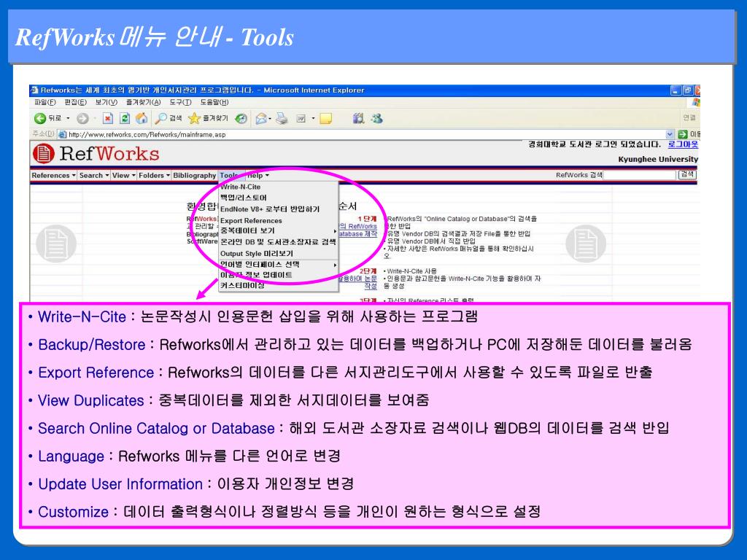This screenshot has height=560, width=747.
Task: Open the 편집(E) menu
Action: tap(75, 102)
